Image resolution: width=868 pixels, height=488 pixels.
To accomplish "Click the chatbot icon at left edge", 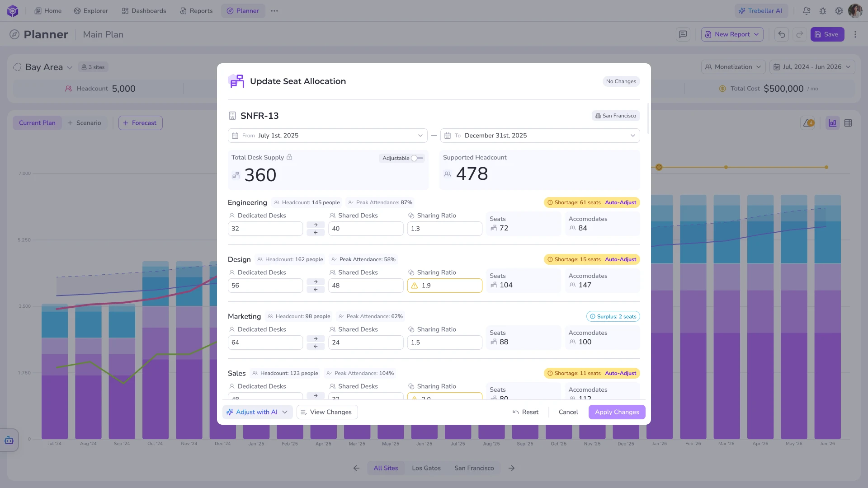I will click(9, 440).
